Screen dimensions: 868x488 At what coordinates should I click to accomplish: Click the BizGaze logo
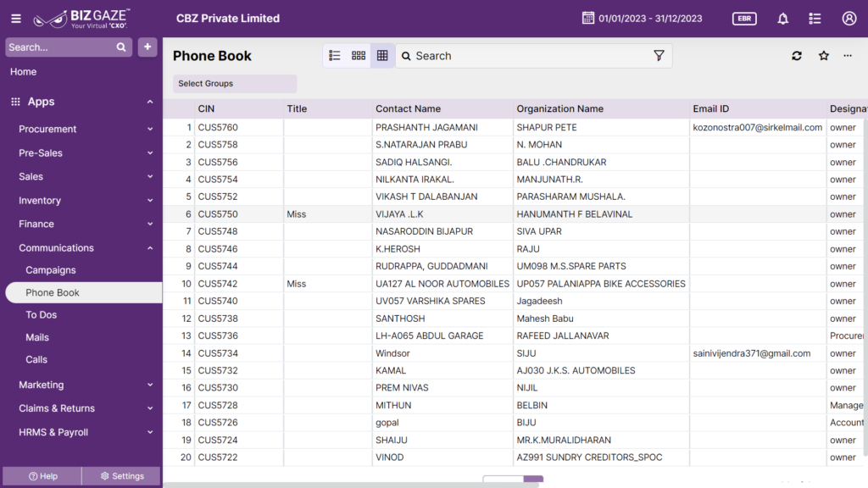tap(82, 19)
